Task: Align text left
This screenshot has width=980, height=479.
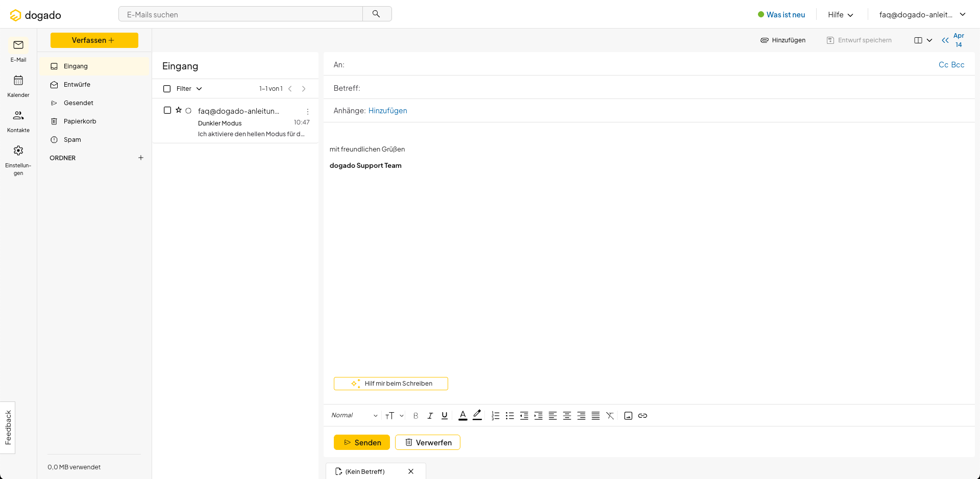Action: click(552, 416)
